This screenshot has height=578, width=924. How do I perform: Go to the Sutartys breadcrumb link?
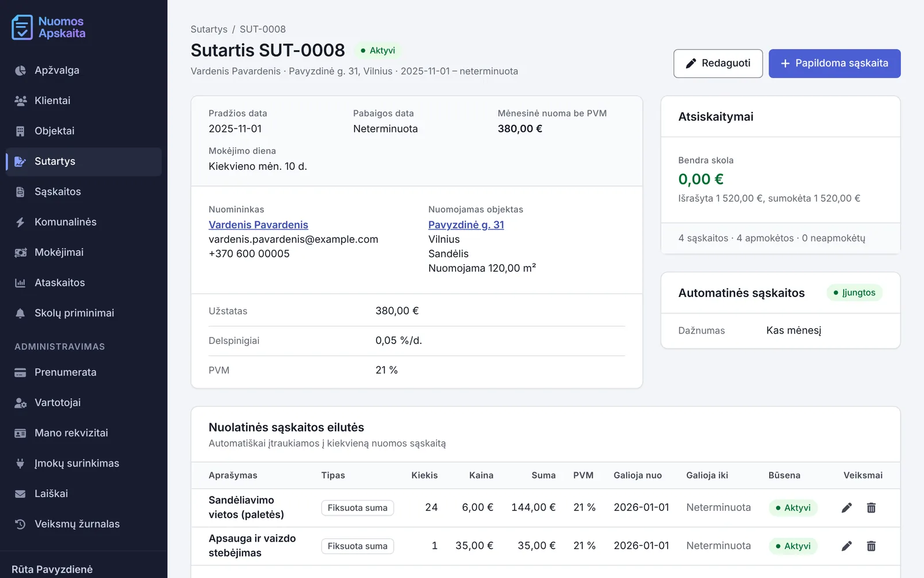coord(209,29)
